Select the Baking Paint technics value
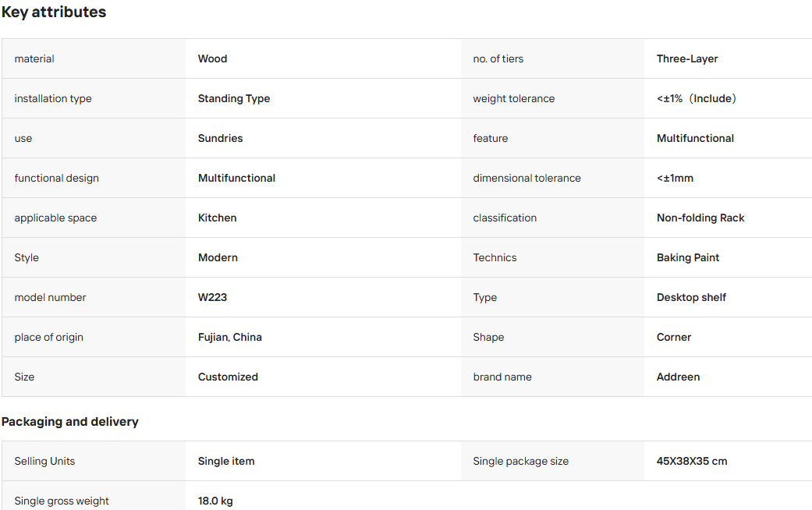 [688, 257]
